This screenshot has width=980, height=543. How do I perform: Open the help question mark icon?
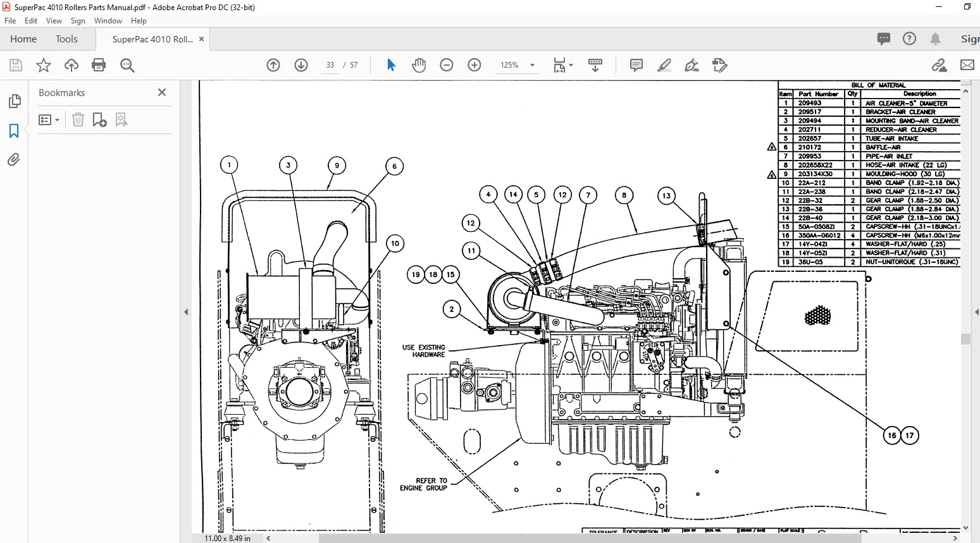click(910, 39)
